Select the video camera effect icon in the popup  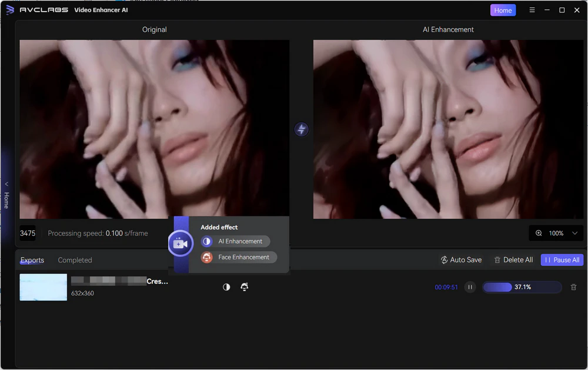coord(181,243)
